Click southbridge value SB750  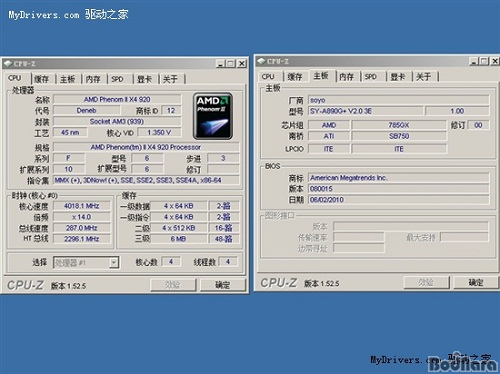pyautogui.click(x=399, y=136)
